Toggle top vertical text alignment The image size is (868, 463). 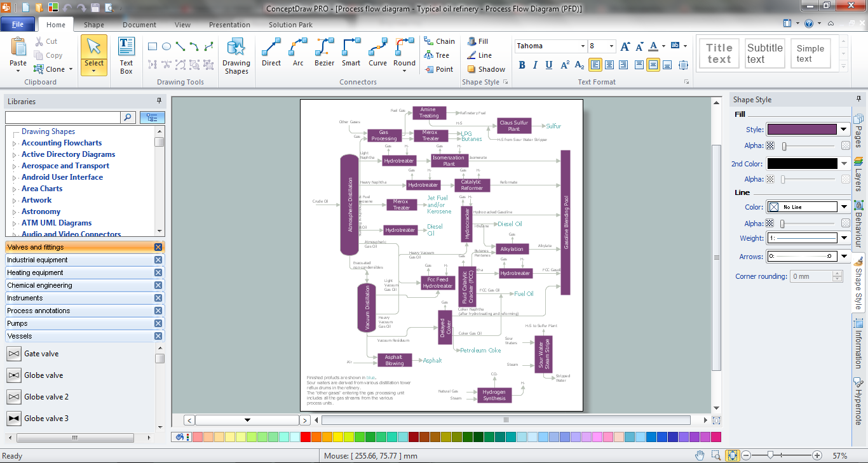pos(639,65)
